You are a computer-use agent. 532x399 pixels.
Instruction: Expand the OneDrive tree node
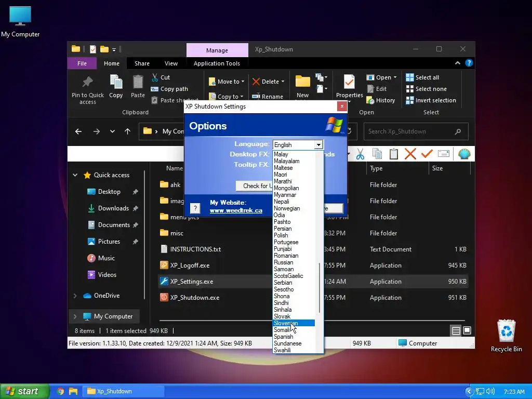pos(75,296)
